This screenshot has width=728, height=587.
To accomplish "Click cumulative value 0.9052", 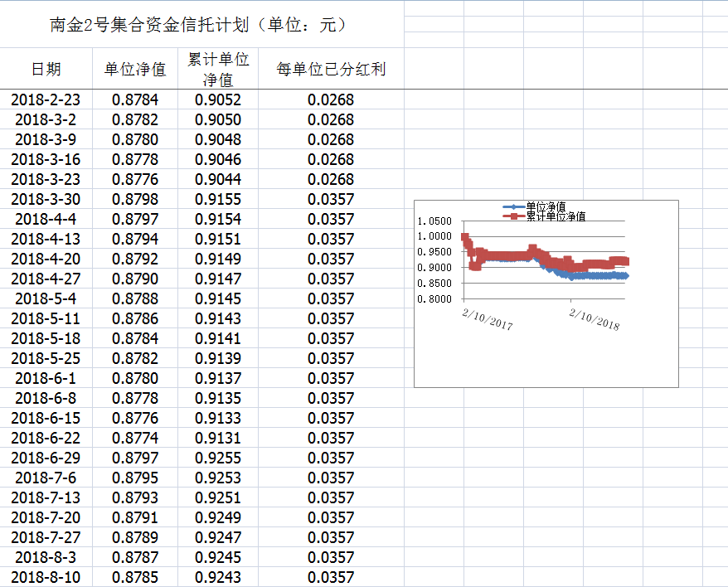I will [x=218, y=99].
